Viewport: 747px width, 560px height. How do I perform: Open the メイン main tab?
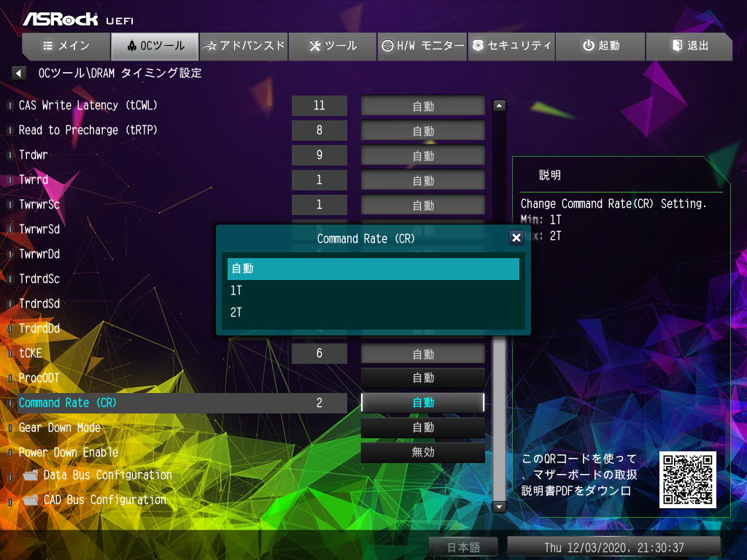[66, 46]
